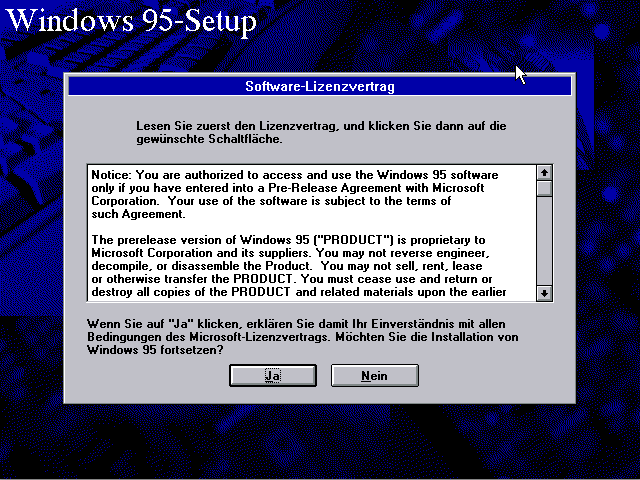Click line starting "Corporation. Your use"
This screenshot has width=640, height=480.
pos(271,201)
